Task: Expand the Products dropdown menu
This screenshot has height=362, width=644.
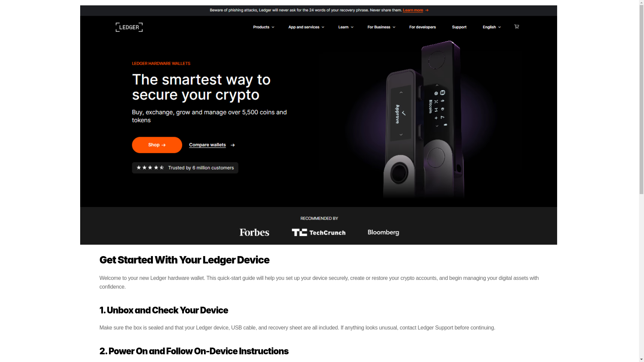Action: pyautogui.click(x=263, y=27)
